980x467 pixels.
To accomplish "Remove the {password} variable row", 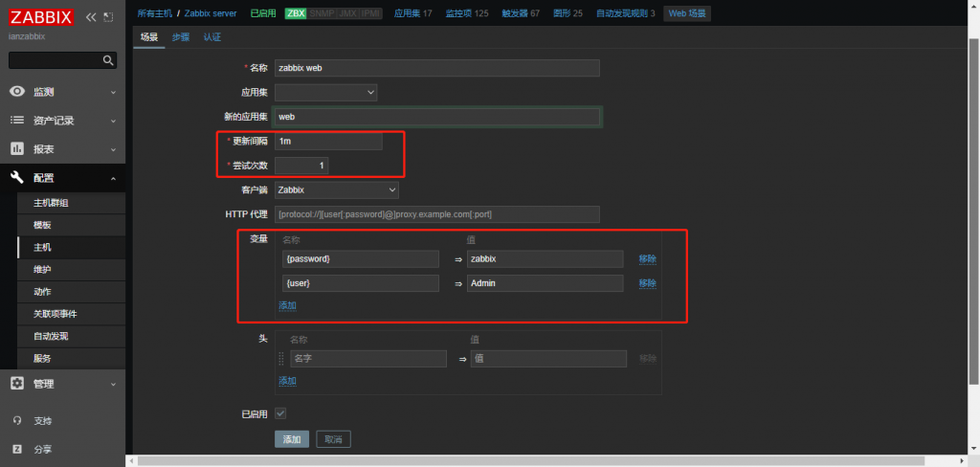I will pyautogui.click(x=648, y=258).
